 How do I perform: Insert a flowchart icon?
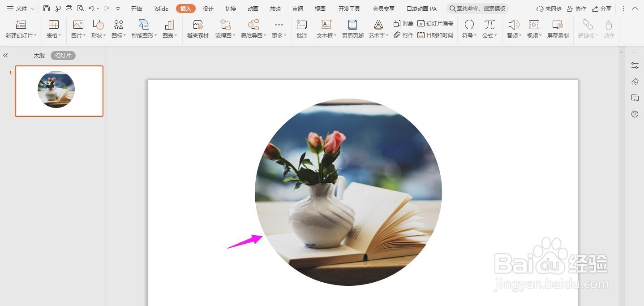point(225,25)
